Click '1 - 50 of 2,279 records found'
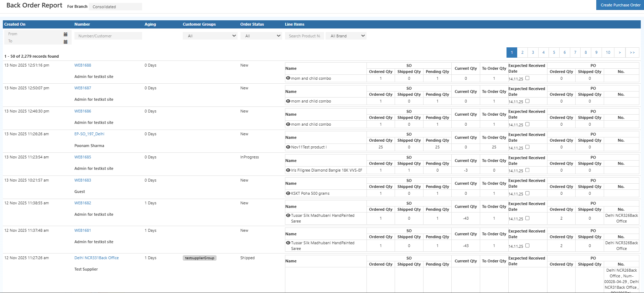 32,56
